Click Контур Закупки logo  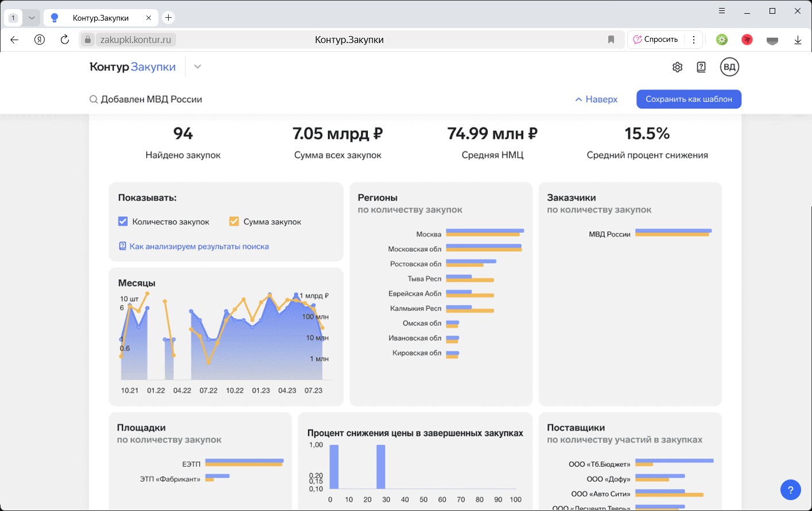point(133,67)
